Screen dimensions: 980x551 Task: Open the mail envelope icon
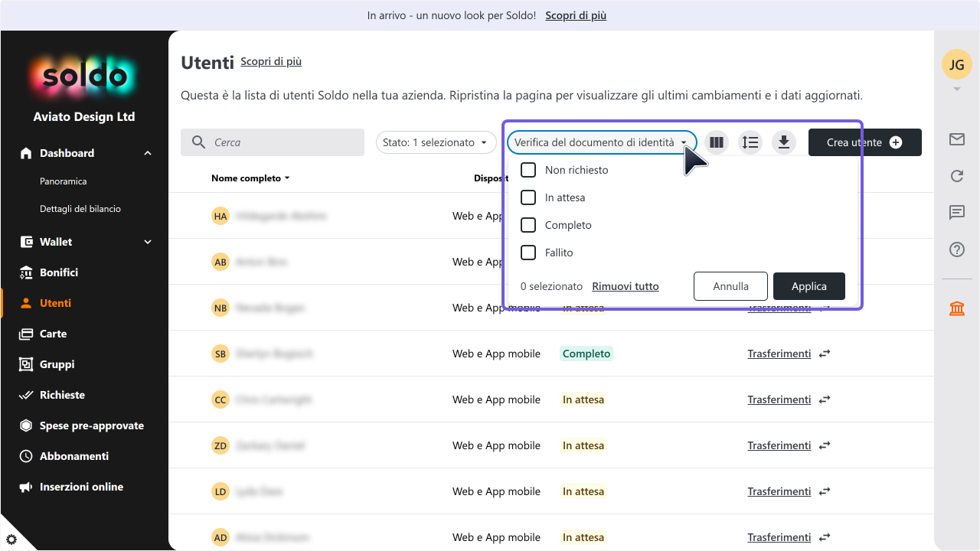tap(957, 139)
